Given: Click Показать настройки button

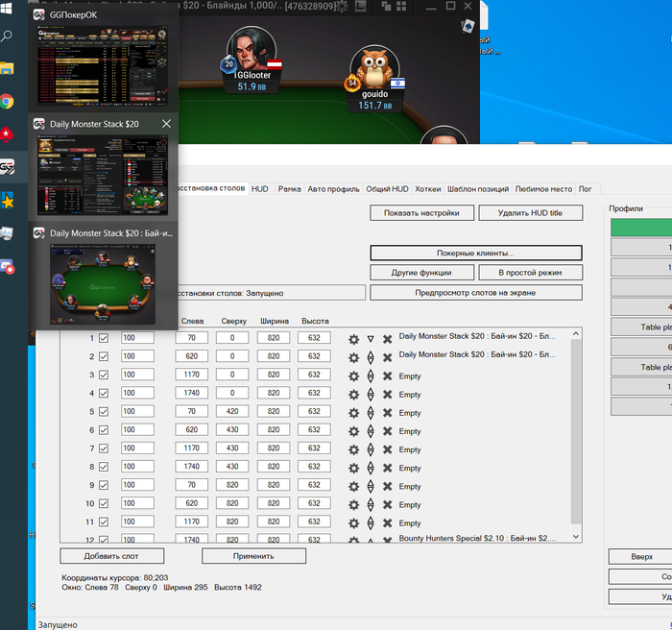Looking at the screenshot, I should (421, 213).
